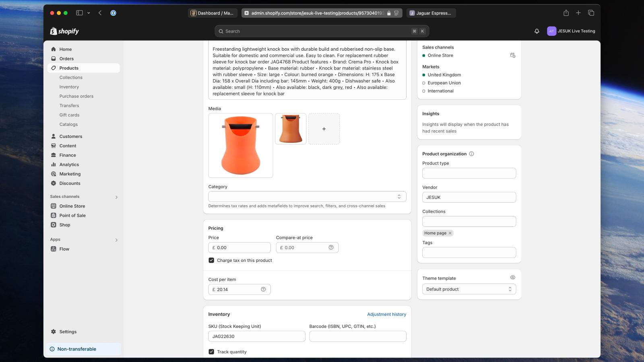Open Collections under Products
The height and width of the screenshot is (362, 644).
[x=71, y=77]
